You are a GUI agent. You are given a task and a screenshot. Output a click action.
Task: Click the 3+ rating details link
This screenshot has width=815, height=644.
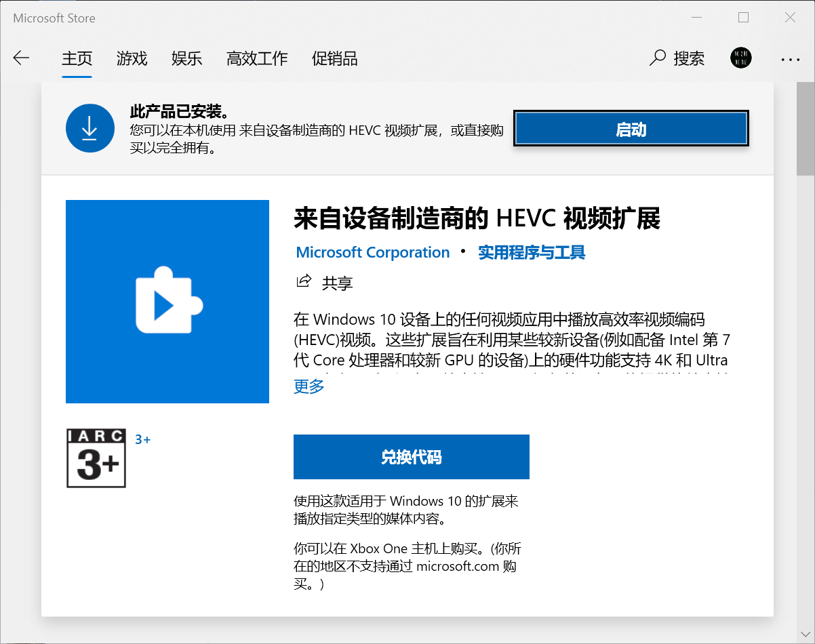tap(142, 439)
